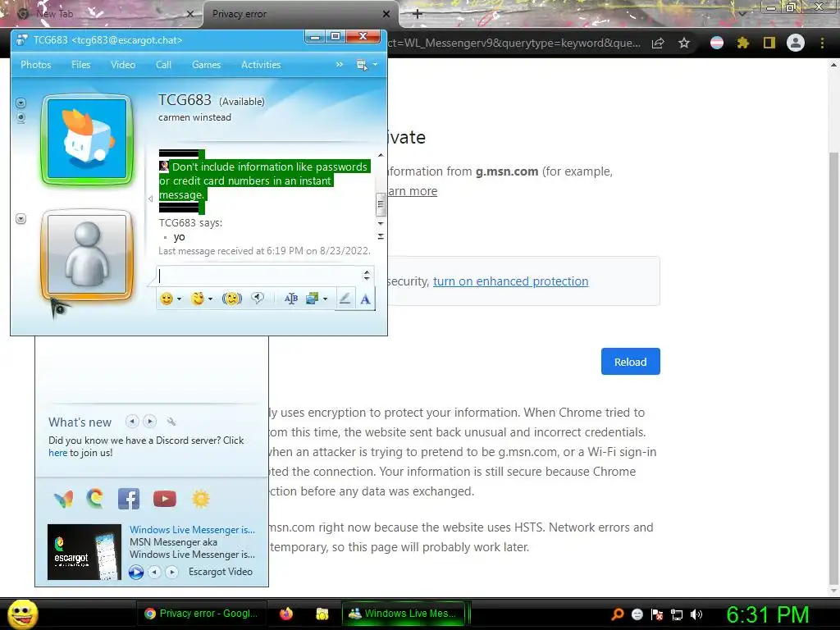Click conversation scrollbar down arrow

[x=381, y=223]
